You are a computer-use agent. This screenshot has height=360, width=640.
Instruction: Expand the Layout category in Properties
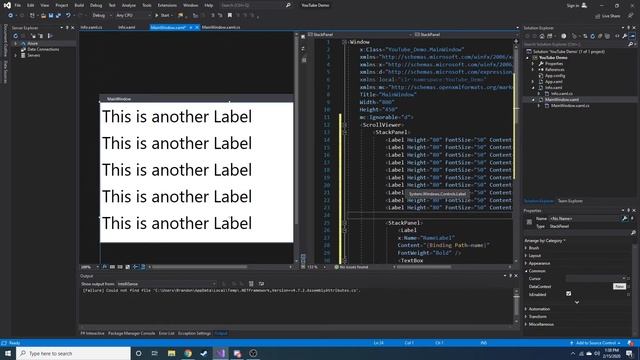[x=526, y=256]
